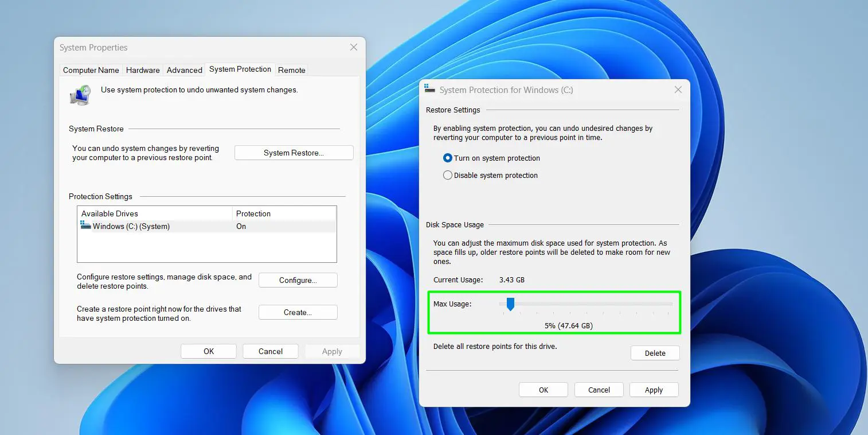Select the System Protection tab
This screenshot has height=435, width=868.
click(240, 69)
